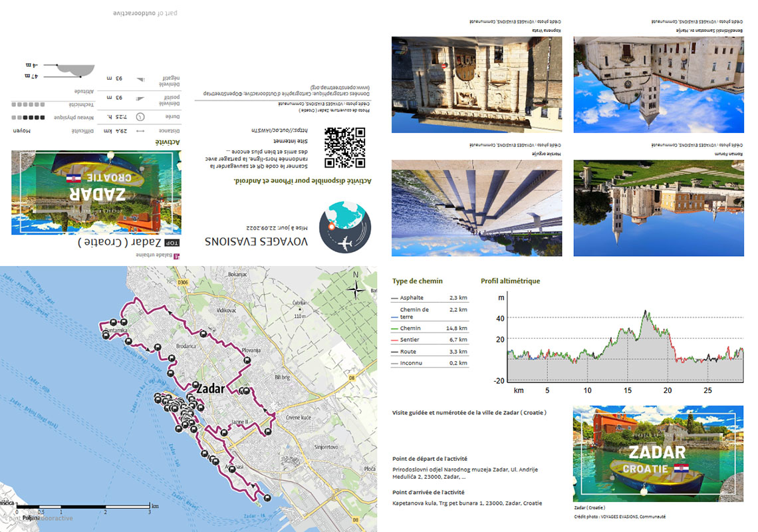The width and height of the screenshot is (758, 532).
Task: Click the Niveau physique dots indicator
Action: (x=28, y=118)
